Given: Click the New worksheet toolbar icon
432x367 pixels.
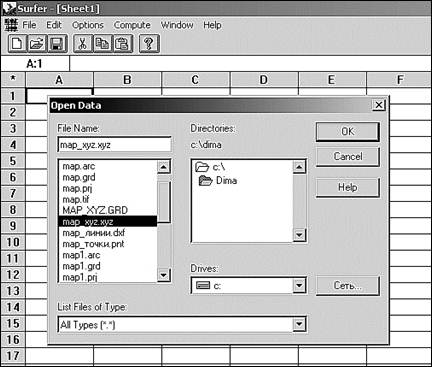Looking at the screenshot, I should pos(17,44).
